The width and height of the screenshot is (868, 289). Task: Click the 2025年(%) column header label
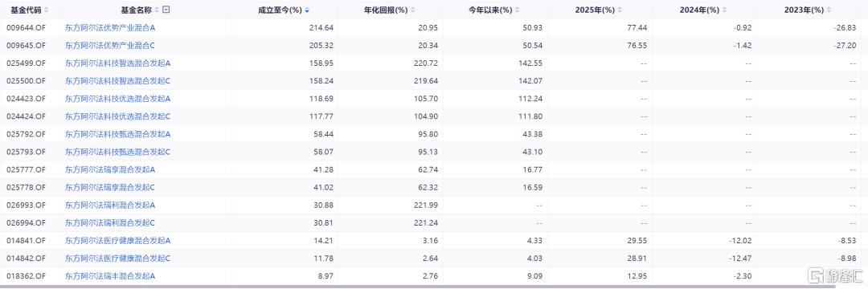[x=596, y=10]
